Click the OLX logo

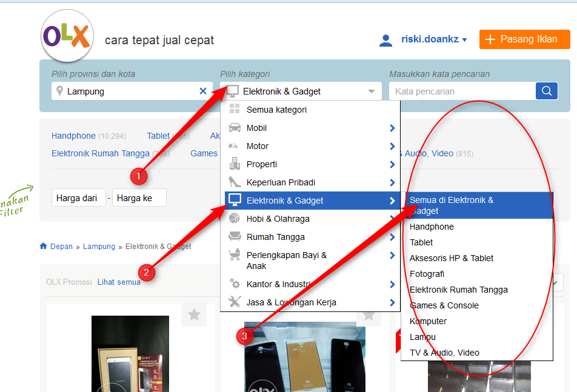[67, 36]
